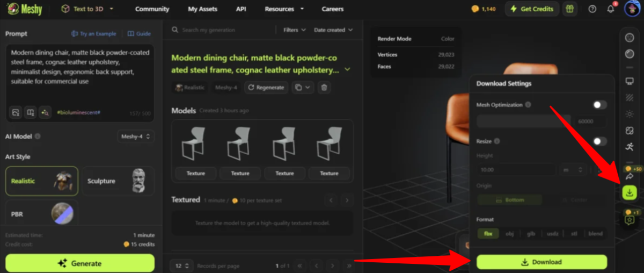644x273 pixels.
Task: Open the My Assets menu item
Action: click(x=202, y=9)
